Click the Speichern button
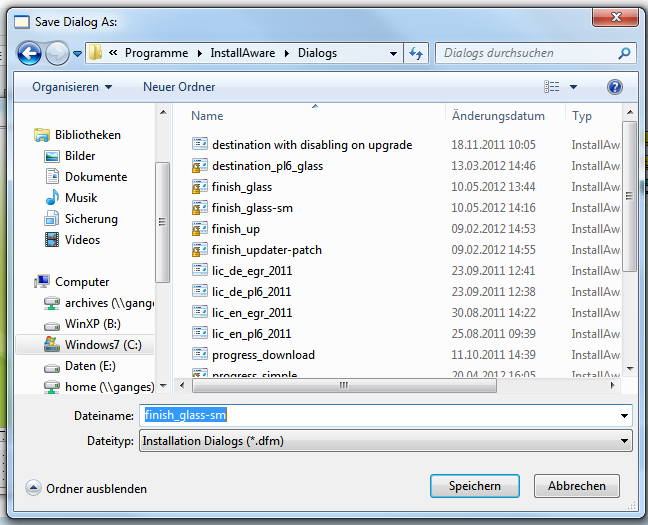The width and height of the screenshot is (648, 525). [475, 486]
